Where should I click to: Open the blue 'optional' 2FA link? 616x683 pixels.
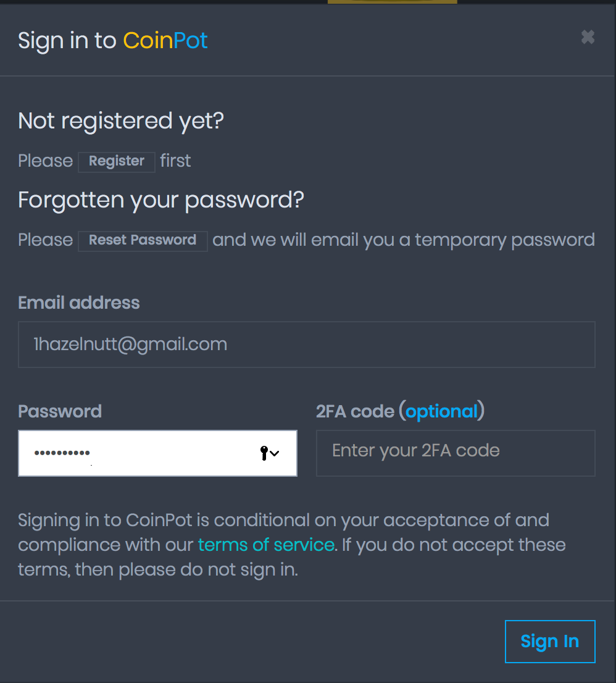click(x=441, y=412)
